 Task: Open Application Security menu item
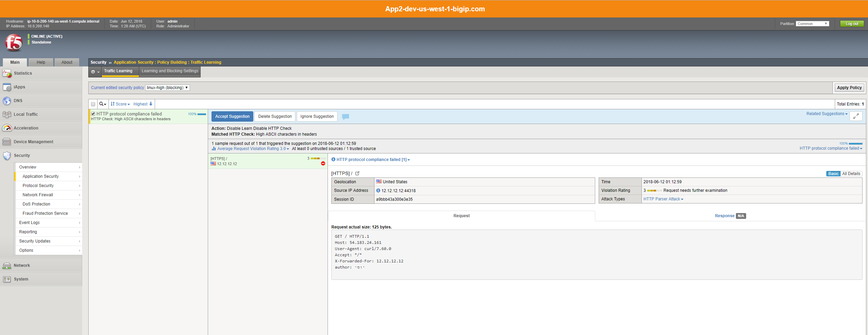point(49,176)
